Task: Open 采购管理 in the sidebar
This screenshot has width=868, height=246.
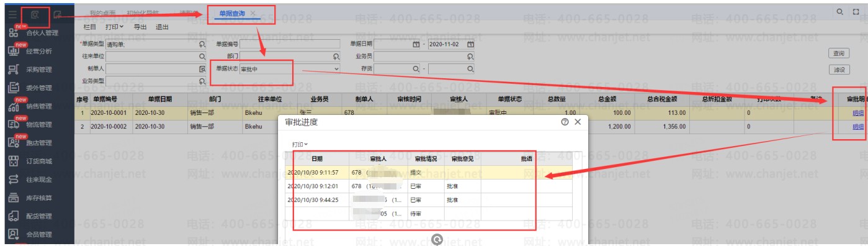Action: tap(39, 70)
